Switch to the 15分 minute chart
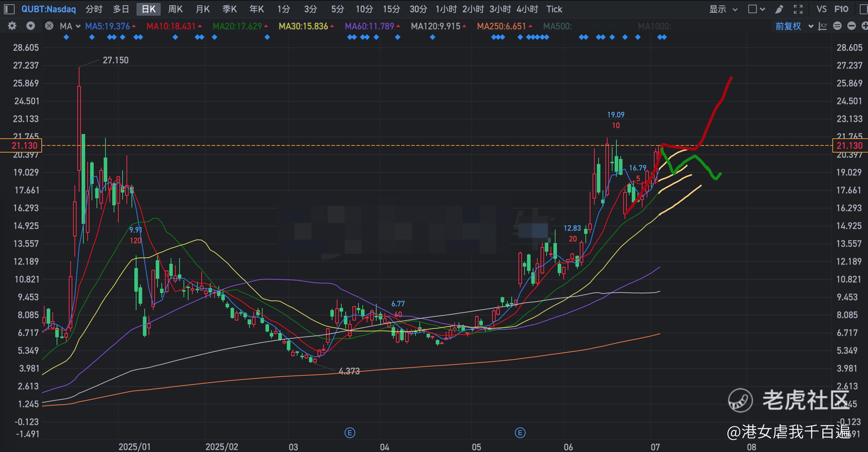Screen dimensions: 868x452 coord(391,9)
